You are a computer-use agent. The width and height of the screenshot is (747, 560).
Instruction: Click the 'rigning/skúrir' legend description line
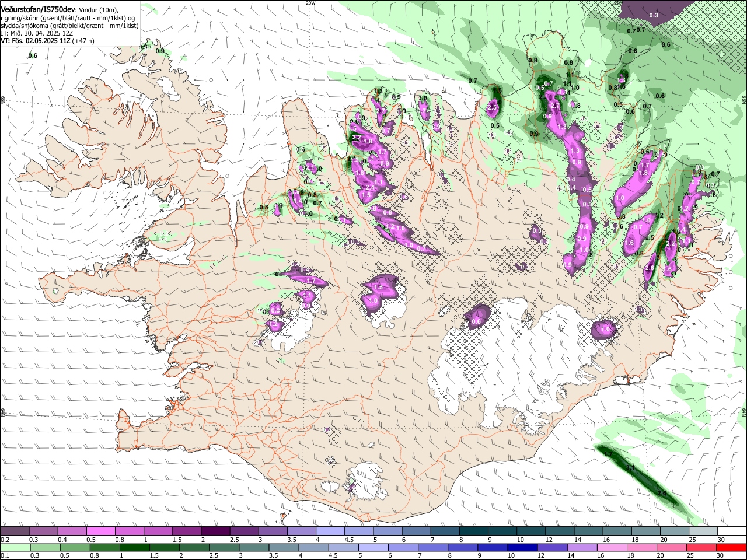pyautogui.click(x=68, y=18)
